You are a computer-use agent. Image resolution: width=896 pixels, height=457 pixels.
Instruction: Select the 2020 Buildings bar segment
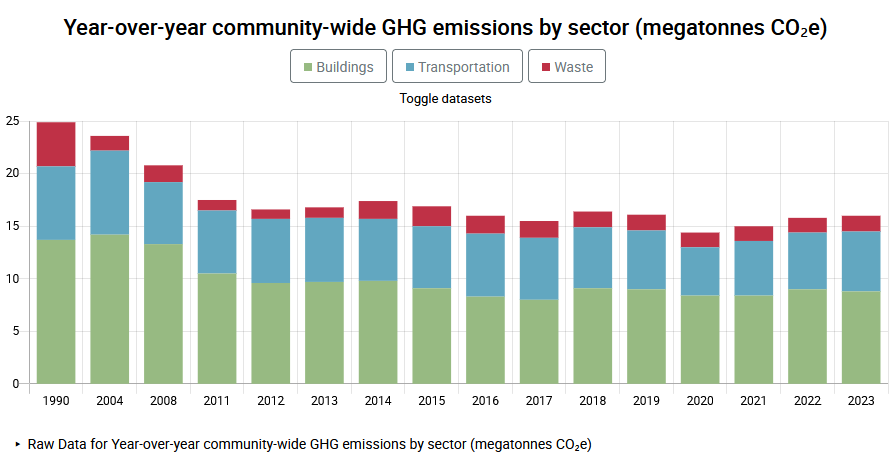(700, 339)
